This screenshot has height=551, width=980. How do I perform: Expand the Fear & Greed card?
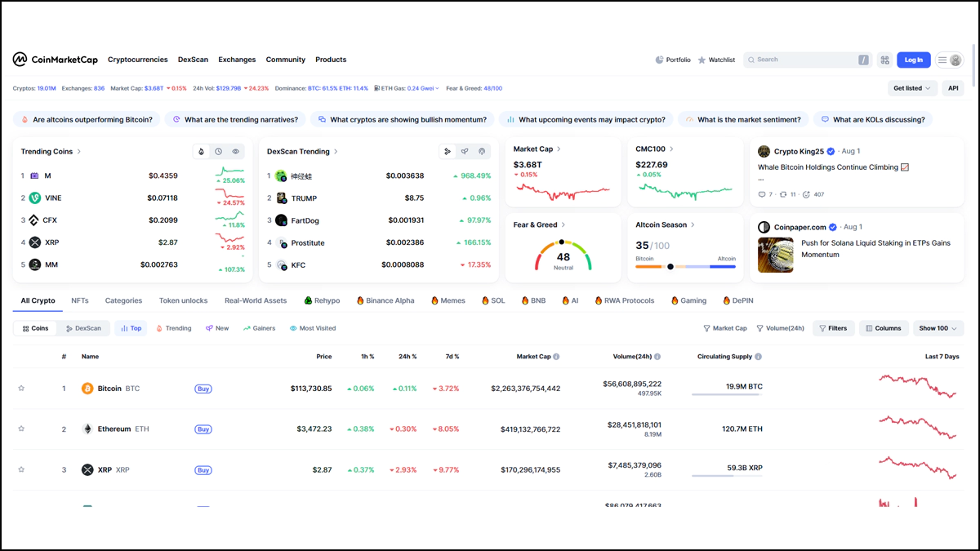(x=539, y=224)
